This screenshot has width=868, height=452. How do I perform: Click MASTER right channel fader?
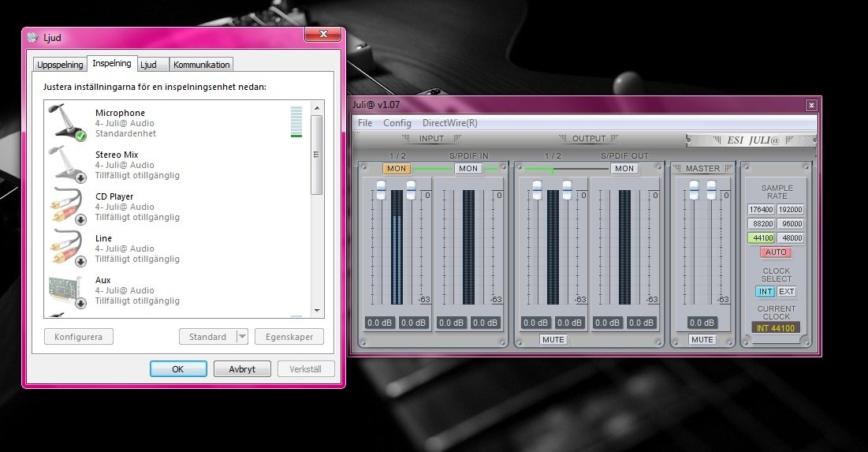(x=711, y=190)
